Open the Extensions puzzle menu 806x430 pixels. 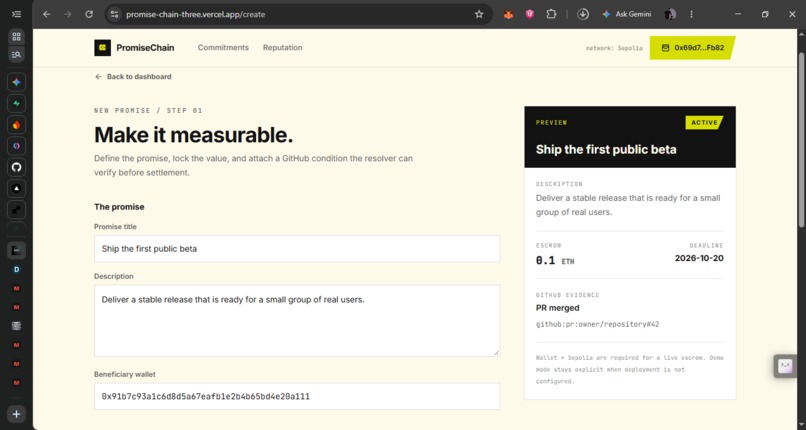click(551, 14)
